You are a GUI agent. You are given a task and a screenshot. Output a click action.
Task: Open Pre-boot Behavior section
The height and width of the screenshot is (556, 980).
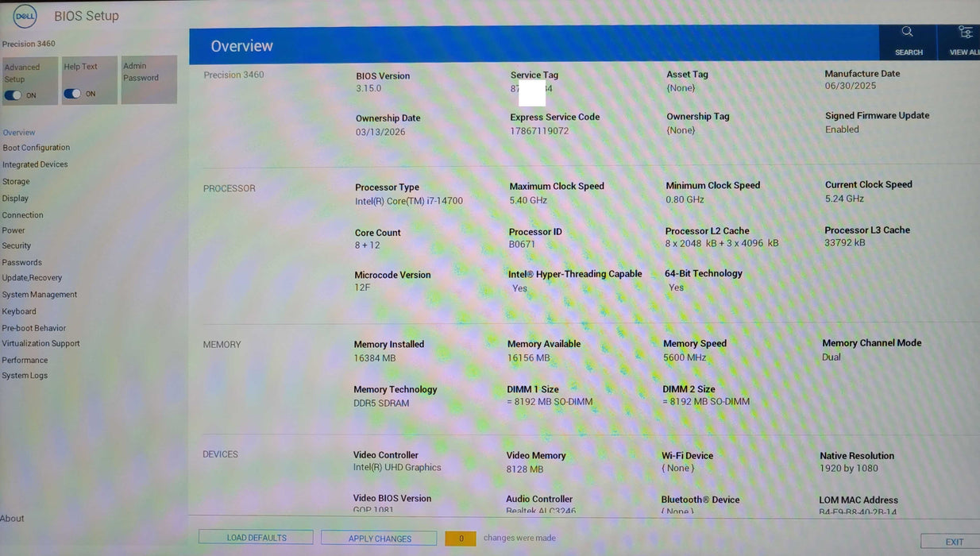pyautogui.click(x=34, y=328)
